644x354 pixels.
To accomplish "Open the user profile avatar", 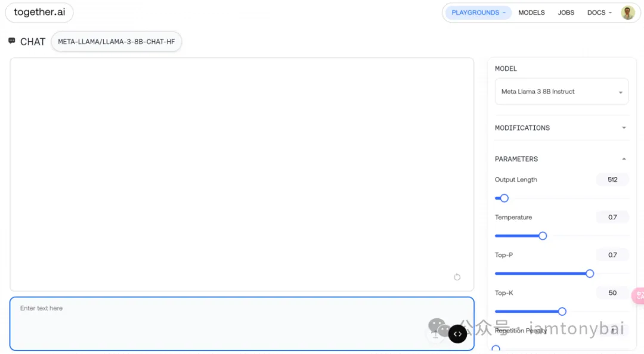I will (x=627, y=13).
